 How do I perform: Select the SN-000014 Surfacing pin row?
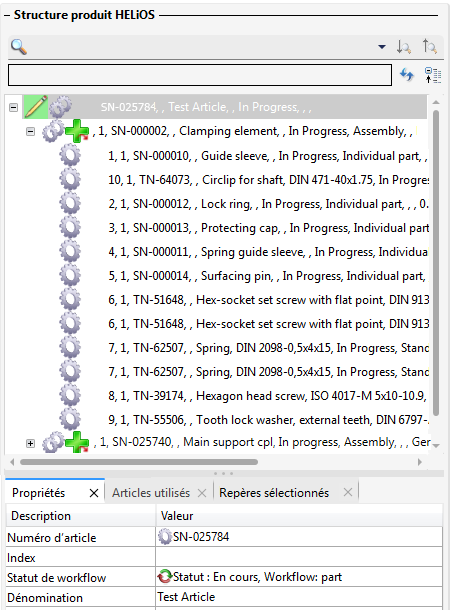[267, 276]
